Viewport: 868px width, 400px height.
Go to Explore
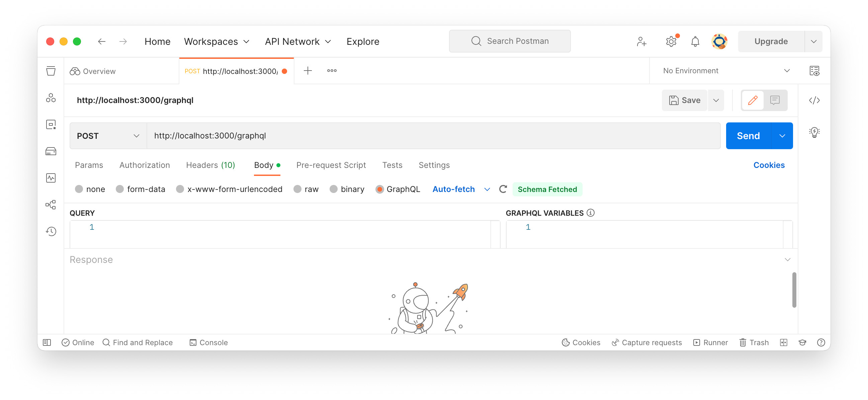(x=363, y=41)
